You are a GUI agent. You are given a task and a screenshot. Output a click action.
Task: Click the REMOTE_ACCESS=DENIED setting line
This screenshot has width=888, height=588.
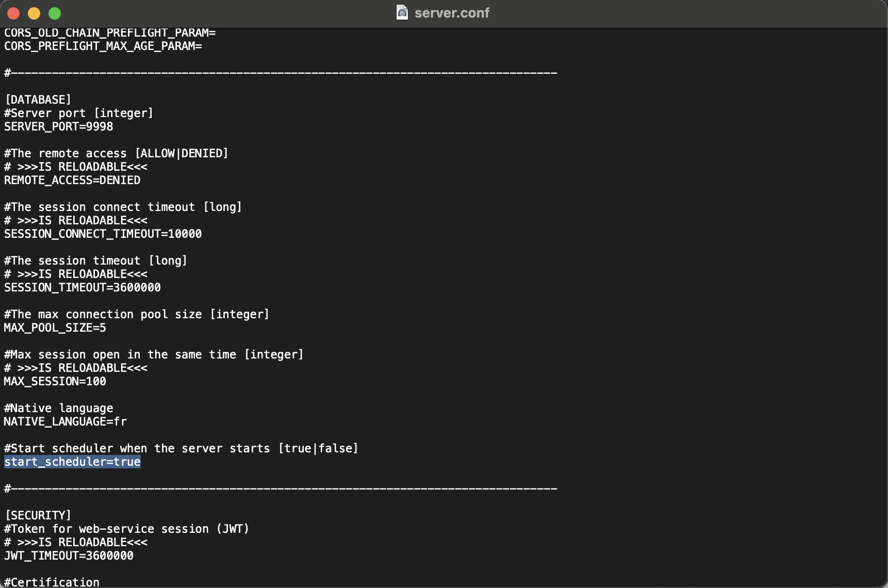(x=72, y=181)
